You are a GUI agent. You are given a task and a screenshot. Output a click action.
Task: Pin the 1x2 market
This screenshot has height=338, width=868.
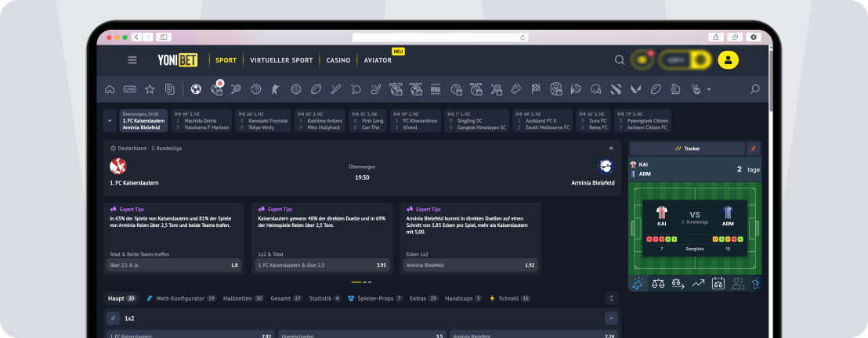(113, 318)
